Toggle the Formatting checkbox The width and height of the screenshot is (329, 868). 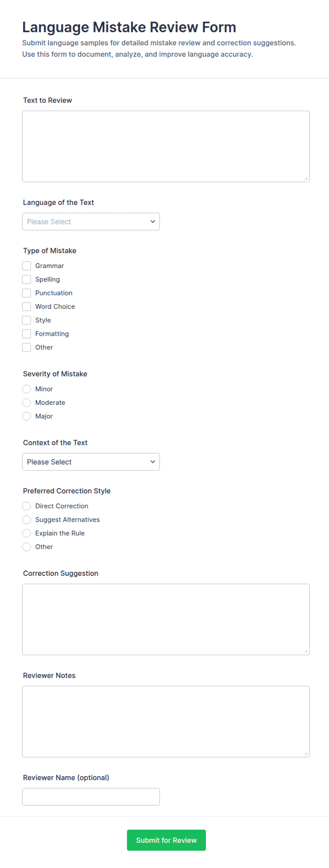point(27,334)
